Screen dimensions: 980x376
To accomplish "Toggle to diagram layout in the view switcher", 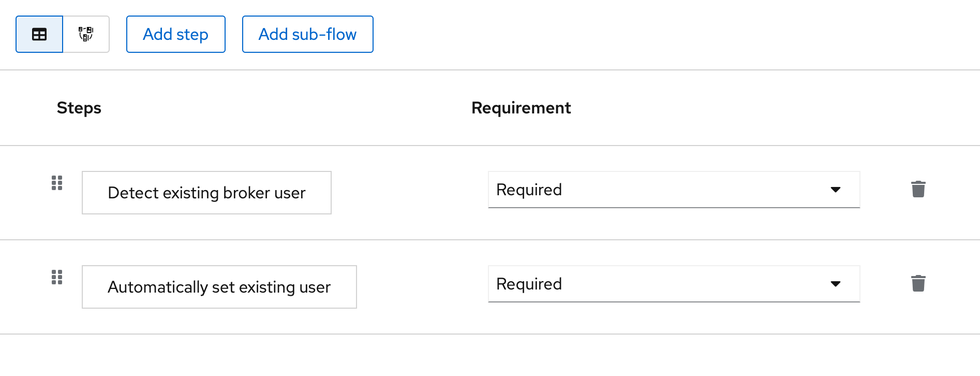I will (86, 34).
